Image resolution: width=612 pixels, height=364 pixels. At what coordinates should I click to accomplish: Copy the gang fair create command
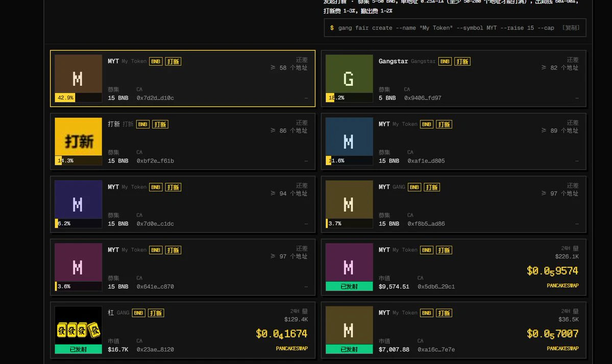[x=571, y=28]
